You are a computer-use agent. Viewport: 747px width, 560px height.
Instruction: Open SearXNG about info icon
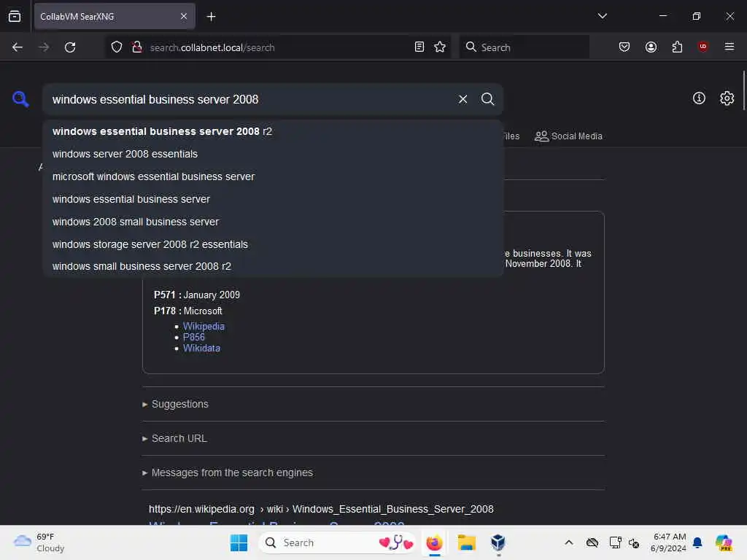click(699, 98)
